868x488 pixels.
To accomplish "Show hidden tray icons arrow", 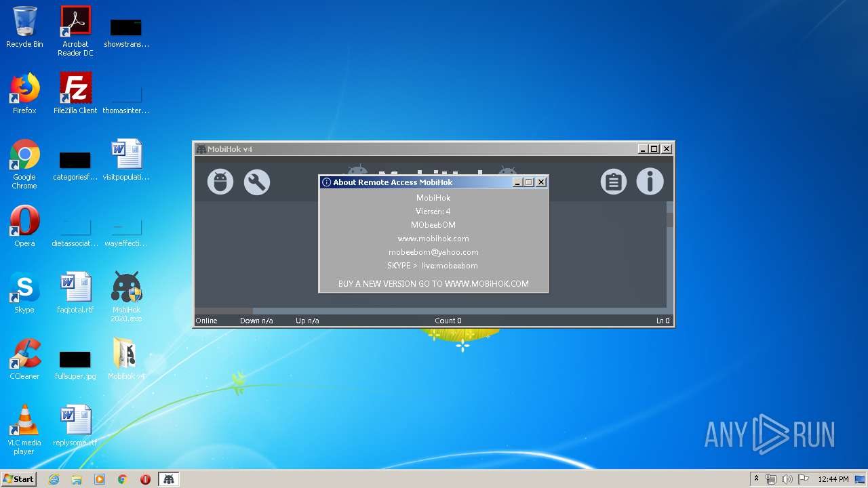I will click(x=756, y=479).
